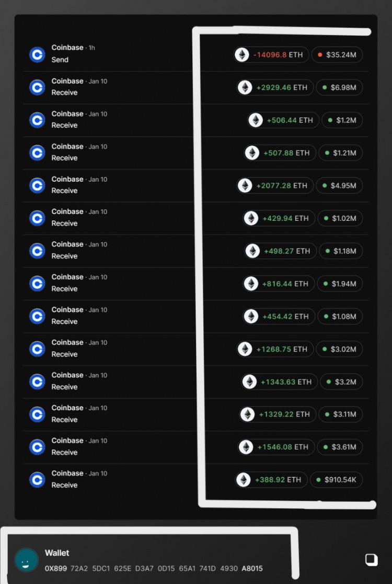
Task: Click the +1343.63 ETH amount pill
Action: (x=279, y=382)
